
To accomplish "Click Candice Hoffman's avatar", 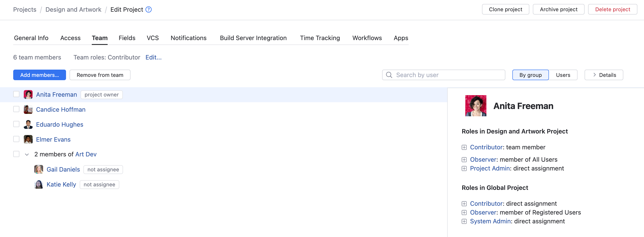I will tap(28, 109).
